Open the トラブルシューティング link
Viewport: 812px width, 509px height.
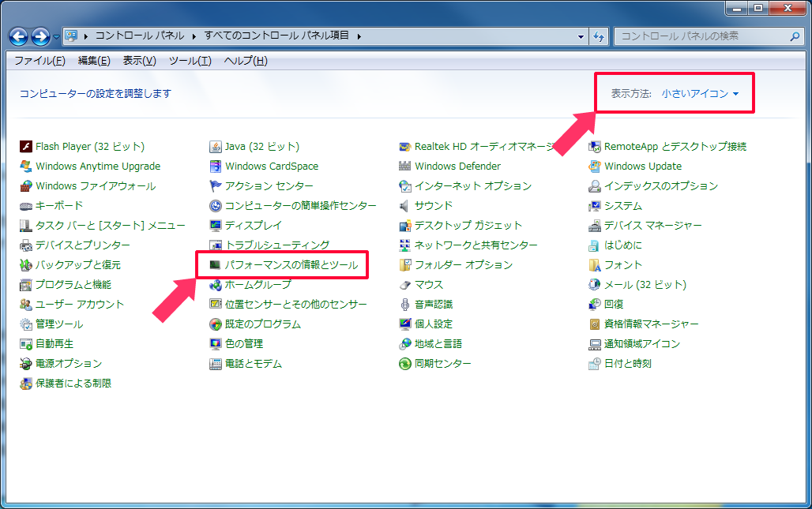pos(277,245)
